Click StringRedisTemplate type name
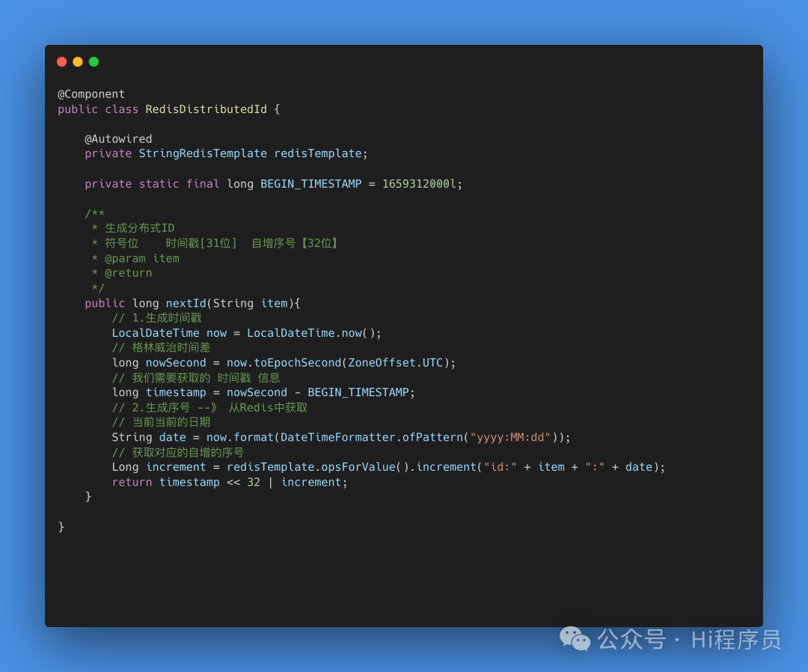This screenshot has height=672, width=808. 203,153
